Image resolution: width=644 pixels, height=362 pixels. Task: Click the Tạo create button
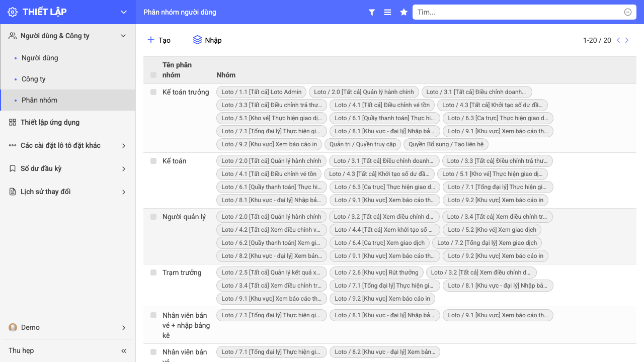[x=158, y=40]
